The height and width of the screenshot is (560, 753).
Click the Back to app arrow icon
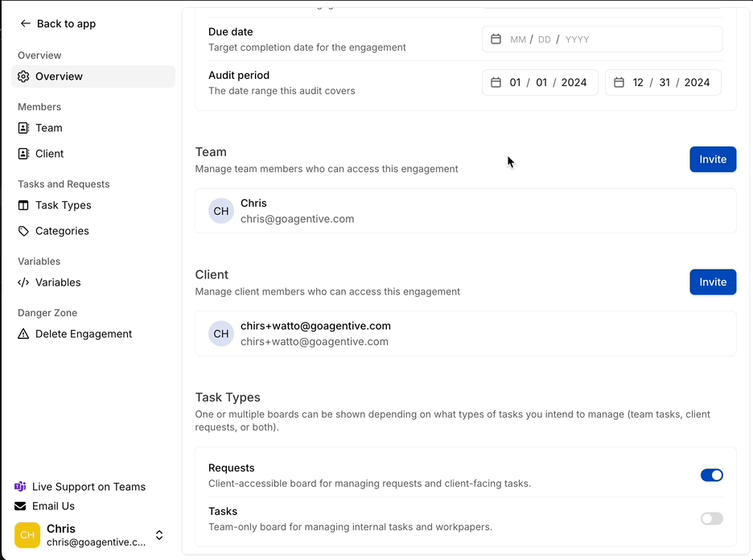click(x=26, y=24)
